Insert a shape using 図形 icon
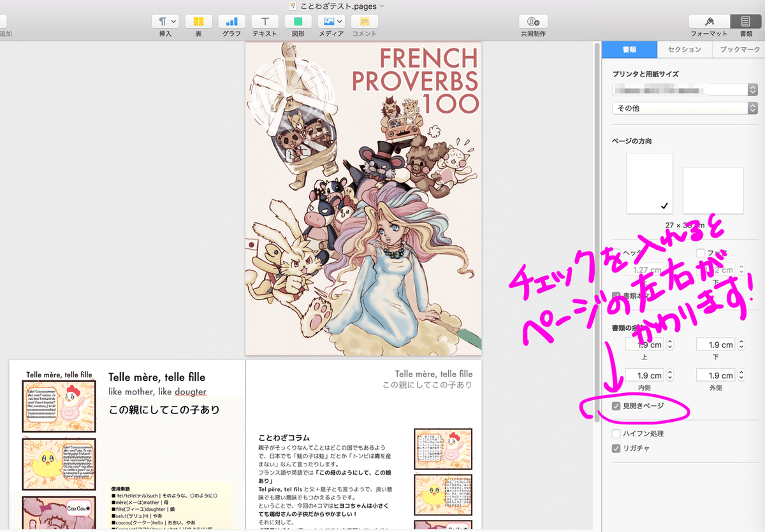This screenshot has height=532, width=765. click(298, 21)
